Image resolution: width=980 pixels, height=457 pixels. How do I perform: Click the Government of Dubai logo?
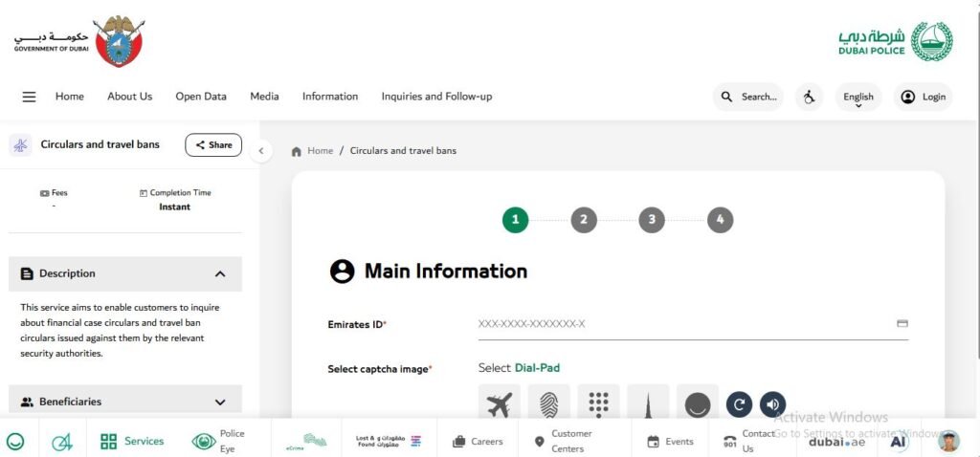[x=79, y=41]
